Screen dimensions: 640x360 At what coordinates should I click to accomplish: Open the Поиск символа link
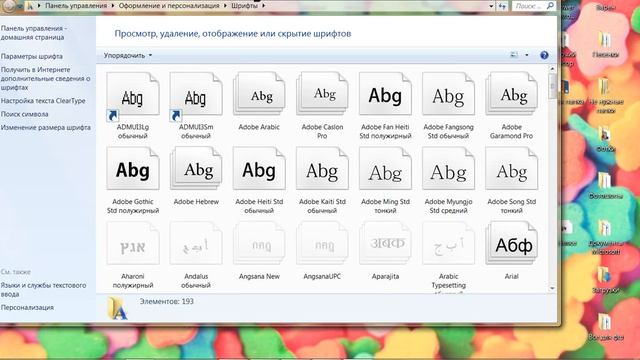coord(24,114)
